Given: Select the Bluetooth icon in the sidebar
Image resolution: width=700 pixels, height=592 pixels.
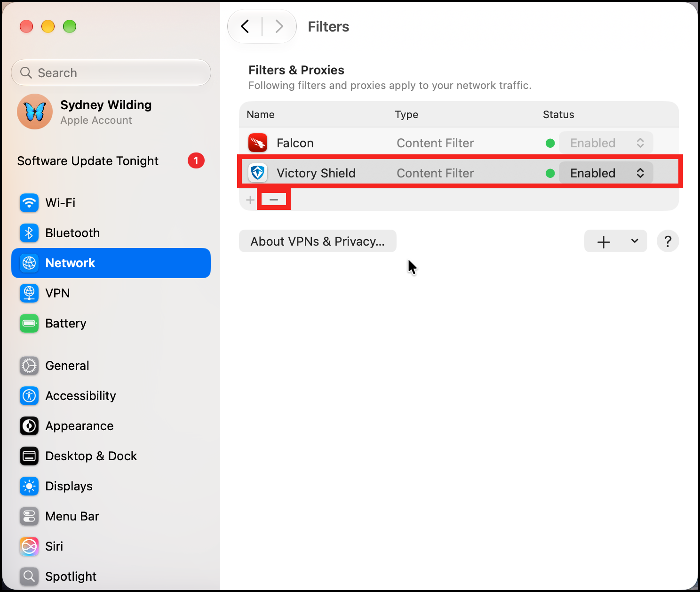Looking at the screenshot, I should point(29,233).
